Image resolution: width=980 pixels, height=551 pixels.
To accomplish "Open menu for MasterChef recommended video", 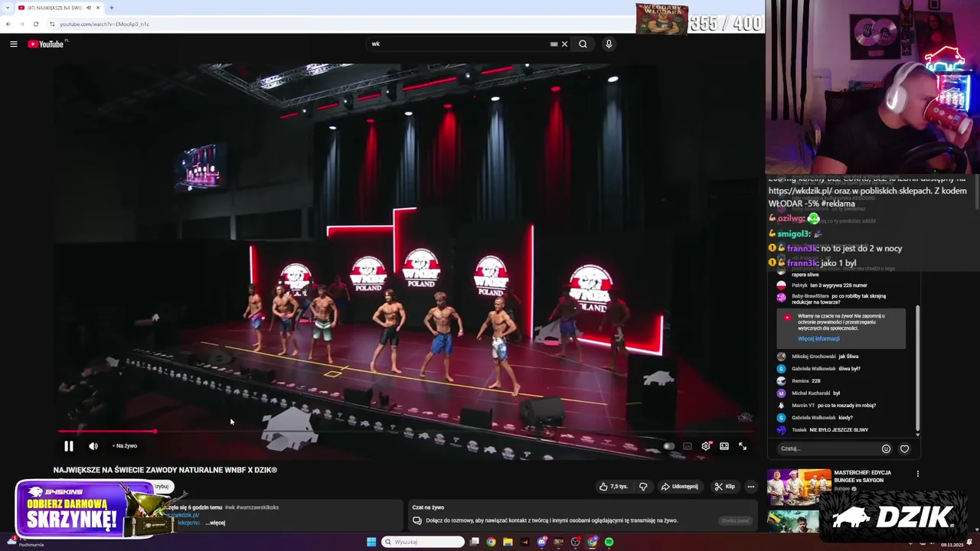I will (918, 474).
